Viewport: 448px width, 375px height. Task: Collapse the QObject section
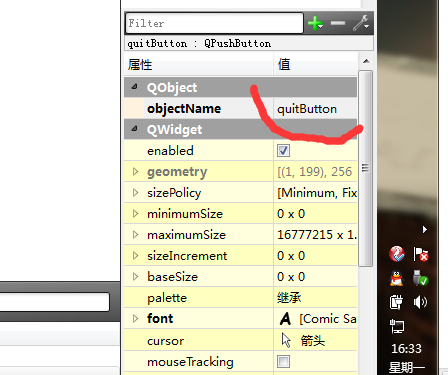click(x=134, y=87)
